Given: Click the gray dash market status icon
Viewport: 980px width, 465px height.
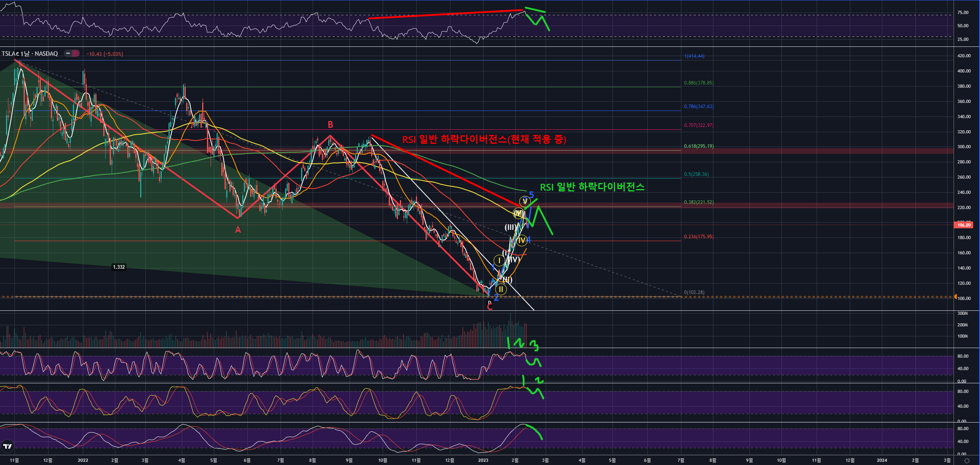Looking at the screenshot, I should 68,53.
